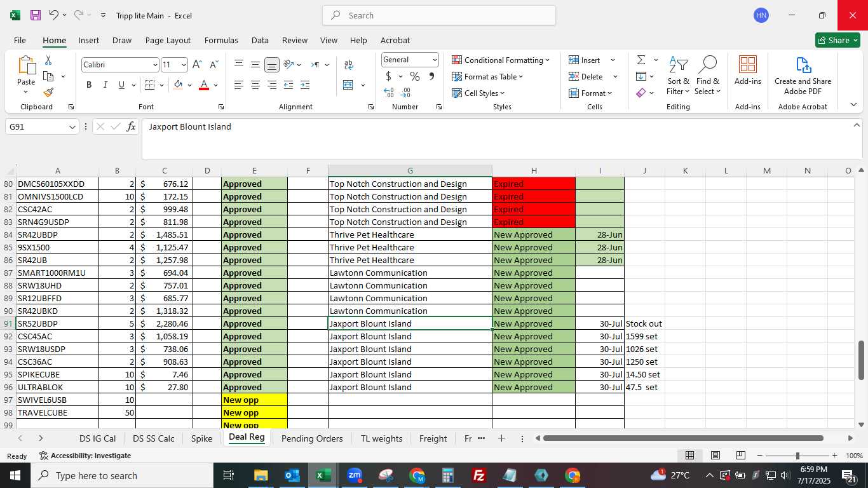Click the Save icon in title bar
The height and width of the screenshot is (488, 868).
(36, 15)
